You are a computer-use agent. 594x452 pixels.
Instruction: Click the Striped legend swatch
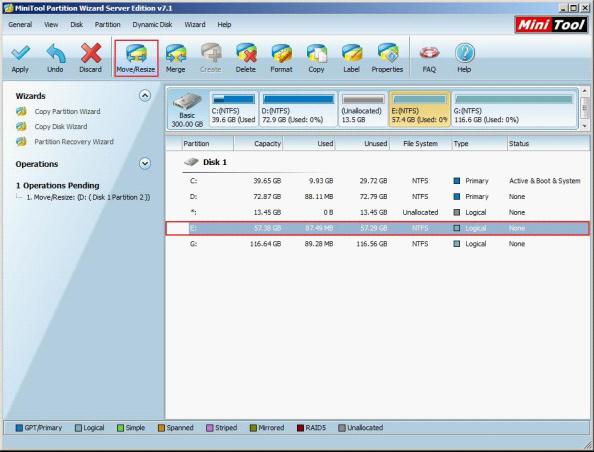click(x=209, y=428)
